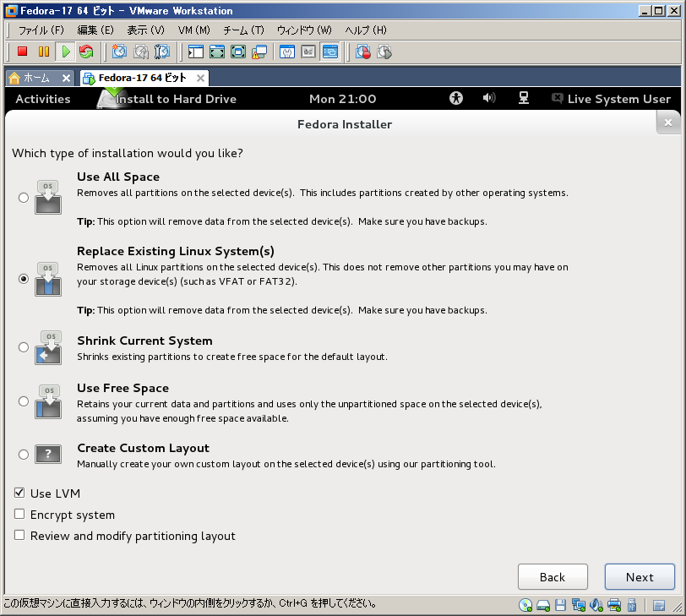The height and width of the screenshot is (616, 686).
Task: Click the red Power Off VM icon
Action: click(23, 52)
